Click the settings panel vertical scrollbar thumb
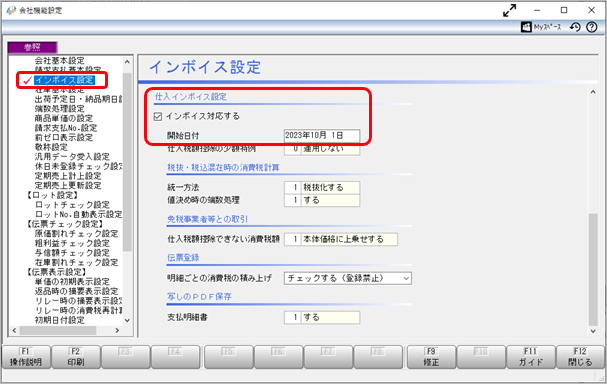 [593, 269]
